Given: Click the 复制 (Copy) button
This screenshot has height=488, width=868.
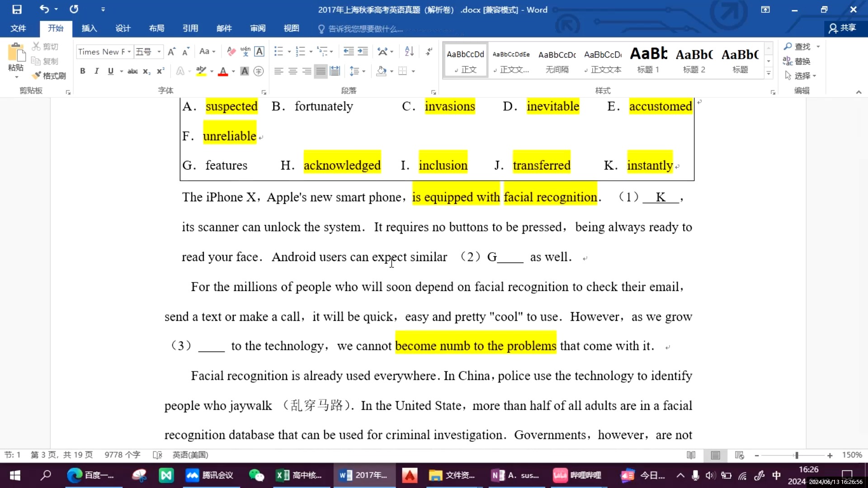Looking at the screenshot, I should pos(45,61).
